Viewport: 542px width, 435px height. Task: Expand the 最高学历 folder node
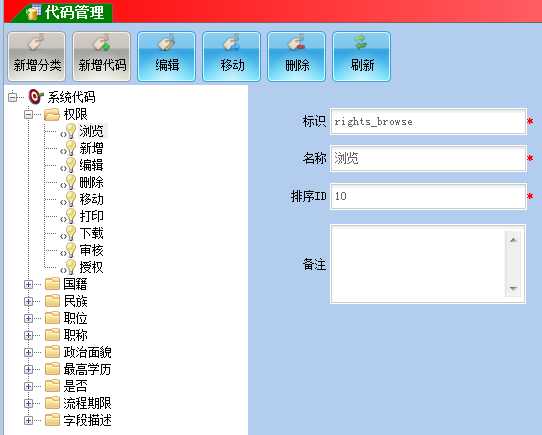pos(29,369)
